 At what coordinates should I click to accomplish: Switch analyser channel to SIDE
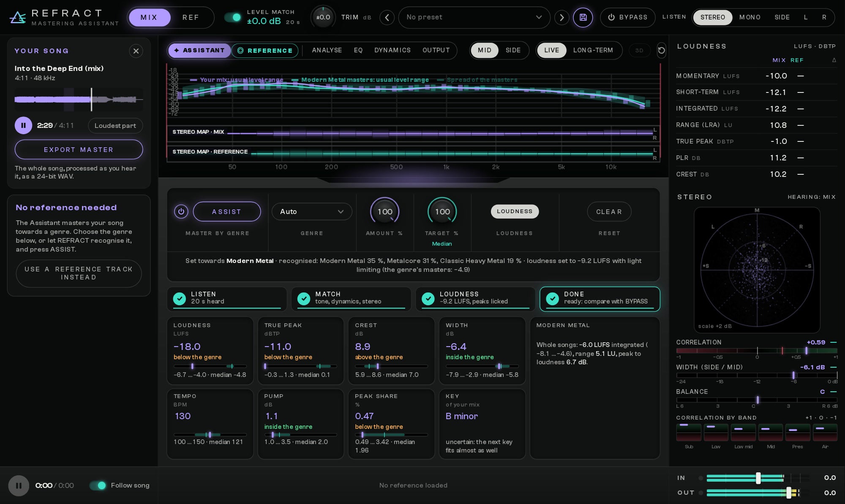point(513,50)
